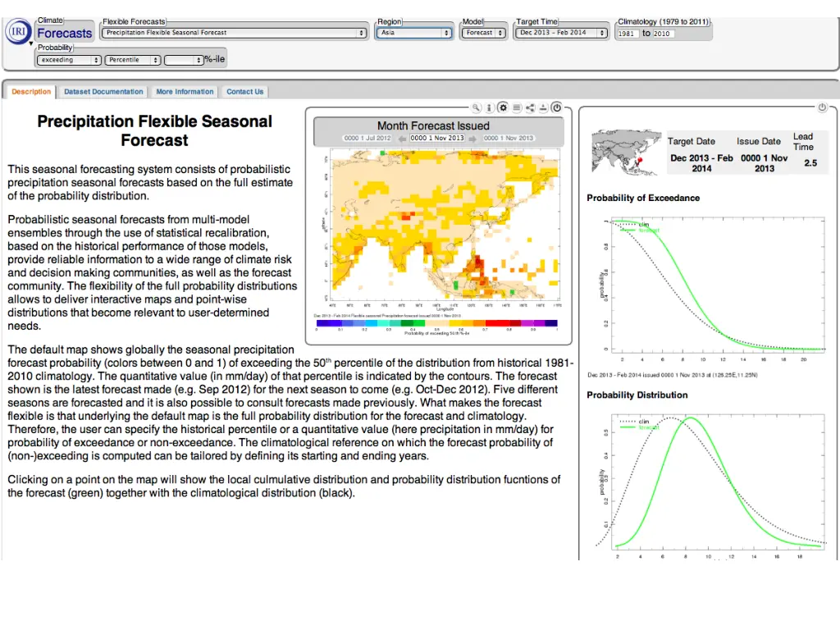Click the current issue date field
The width and height of the screenshot is (840, 630).
point(436,138)
